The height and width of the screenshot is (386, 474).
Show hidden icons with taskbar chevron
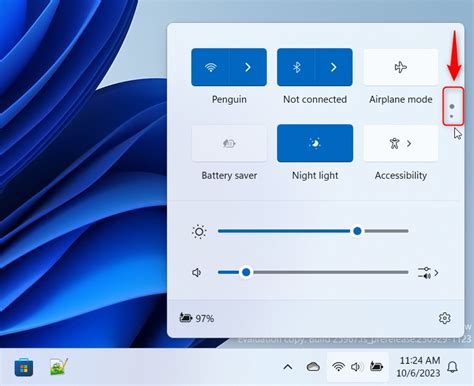click(288, 367)
